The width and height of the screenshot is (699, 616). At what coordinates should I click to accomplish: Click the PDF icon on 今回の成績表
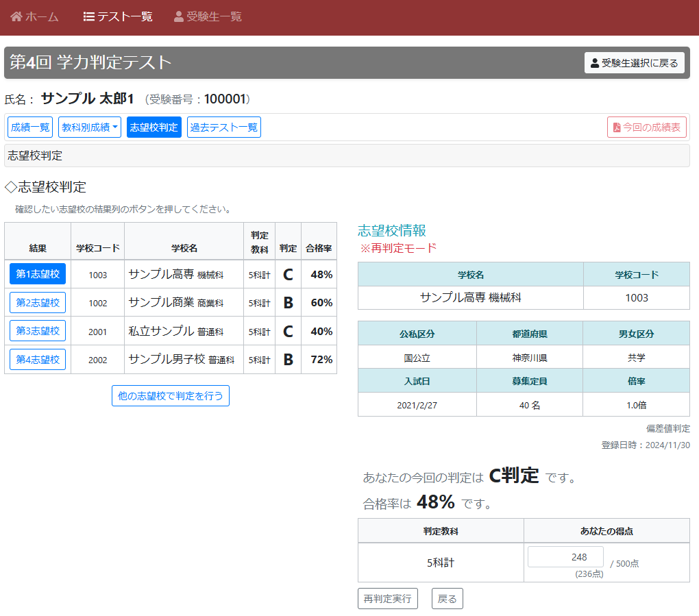coord(617,127)
